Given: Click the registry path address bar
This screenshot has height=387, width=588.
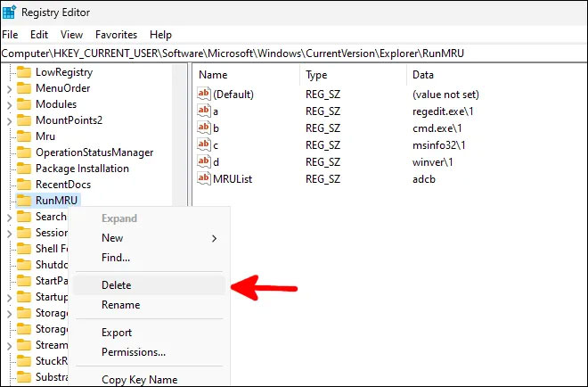Looking at the screenshot, I should click(294, 54).
